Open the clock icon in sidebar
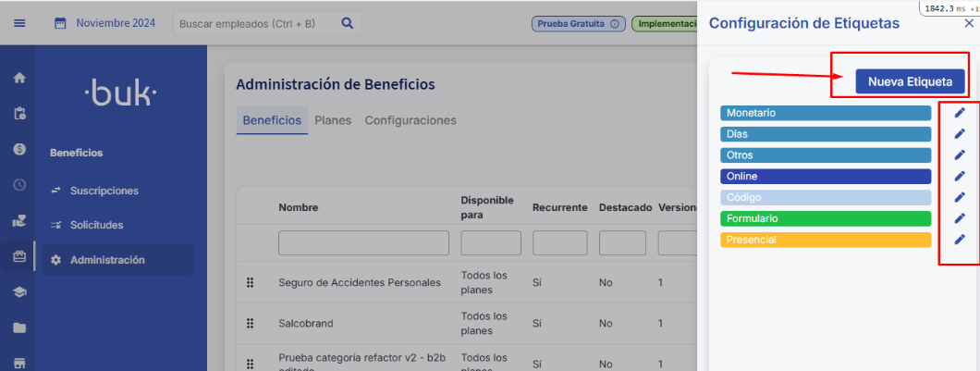 pos(20,184)
